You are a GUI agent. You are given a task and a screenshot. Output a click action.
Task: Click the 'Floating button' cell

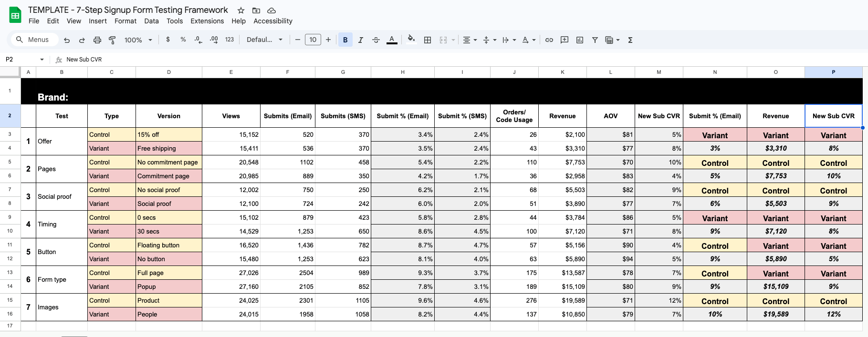coord(169,245)
